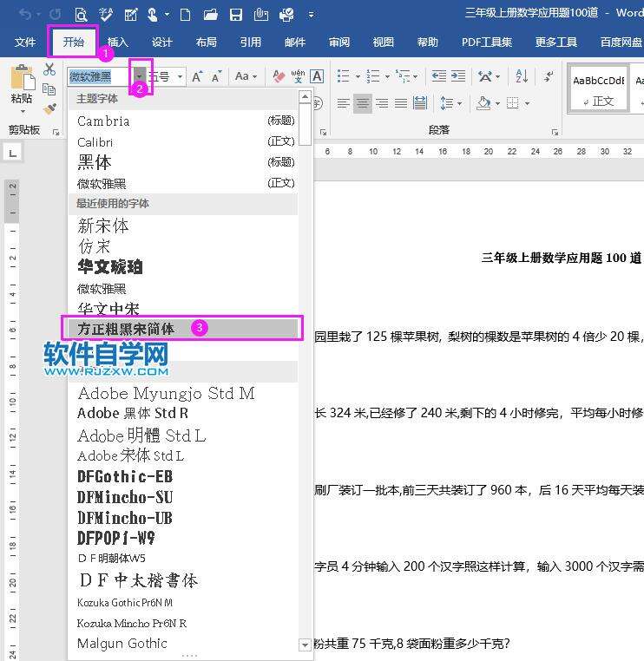Save the document with floppy icon

click(236, 15)
